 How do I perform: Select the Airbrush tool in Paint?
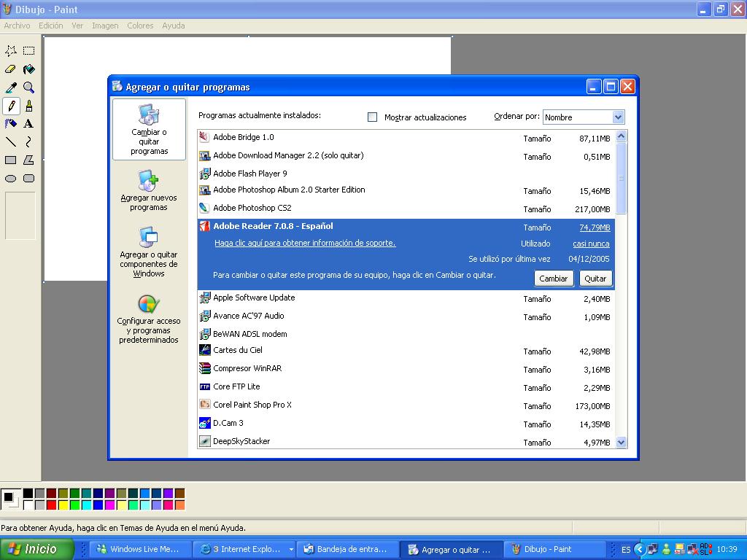11,124
